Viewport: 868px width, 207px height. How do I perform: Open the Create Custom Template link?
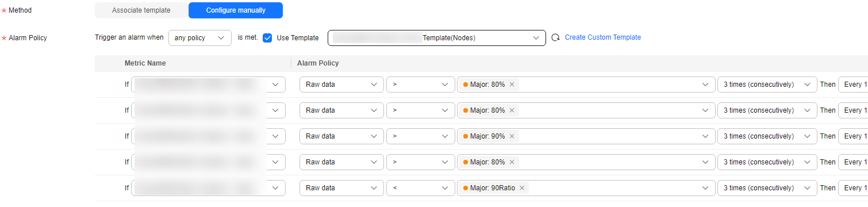click(x=603, y=37)
